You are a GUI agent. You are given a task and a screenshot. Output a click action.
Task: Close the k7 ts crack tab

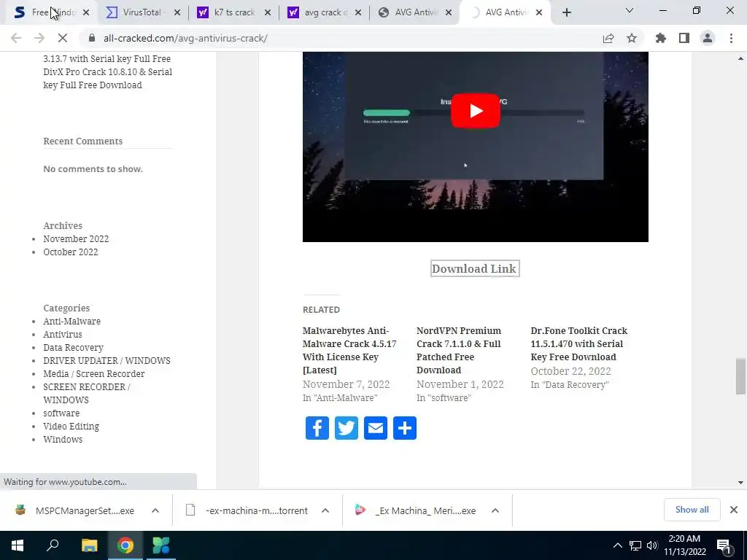[268, 13]
